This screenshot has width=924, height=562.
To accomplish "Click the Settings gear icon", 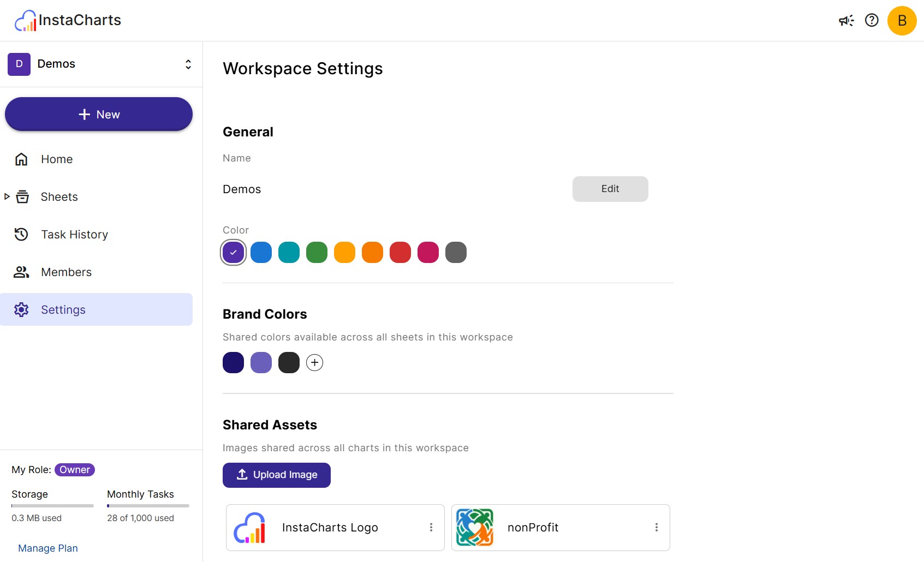I will tap(21, 309).
